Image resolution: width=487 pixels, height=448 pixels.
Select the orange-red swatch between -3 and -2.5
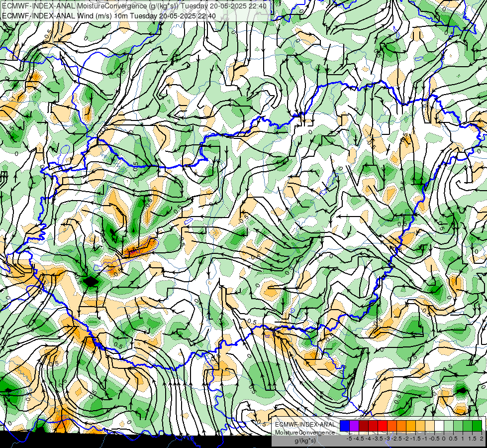[x=392, y=426]
